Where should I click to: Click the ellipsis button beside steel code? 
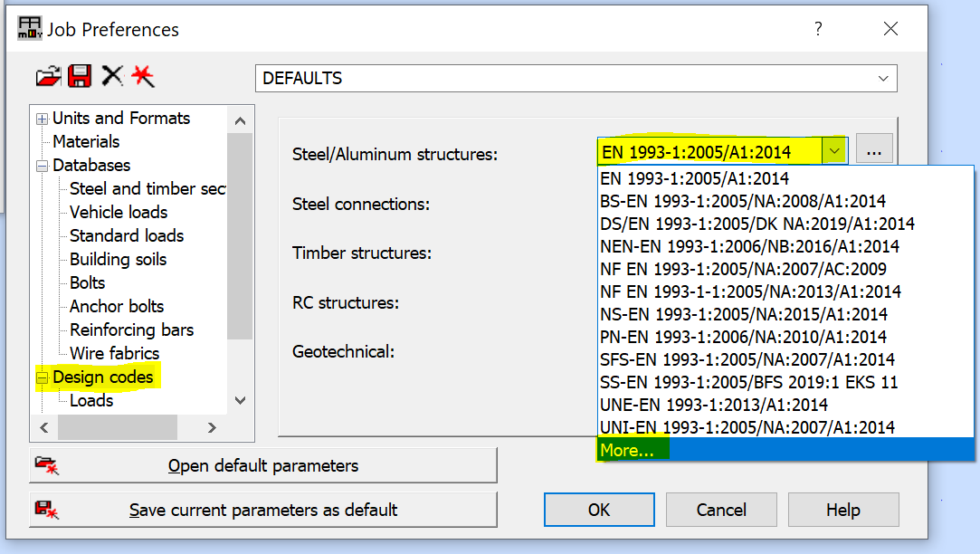[874, 150]
